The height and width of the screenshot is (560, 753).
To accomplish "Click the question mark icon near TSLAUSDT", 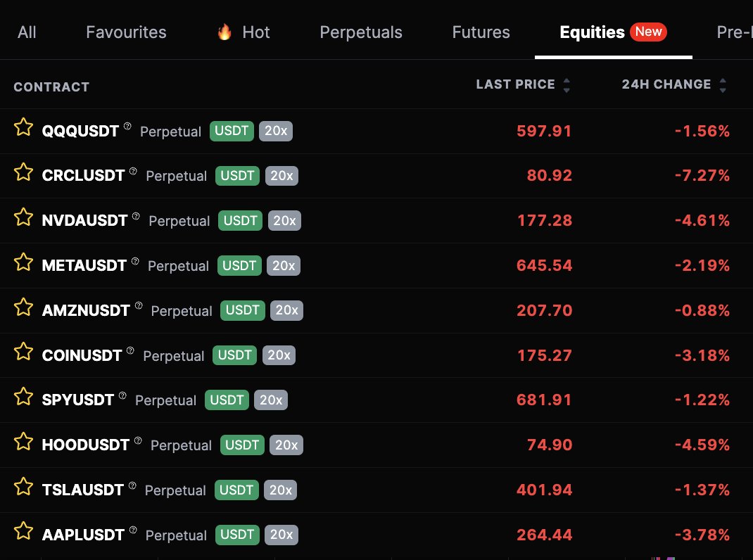I will [x=132, y=484].
